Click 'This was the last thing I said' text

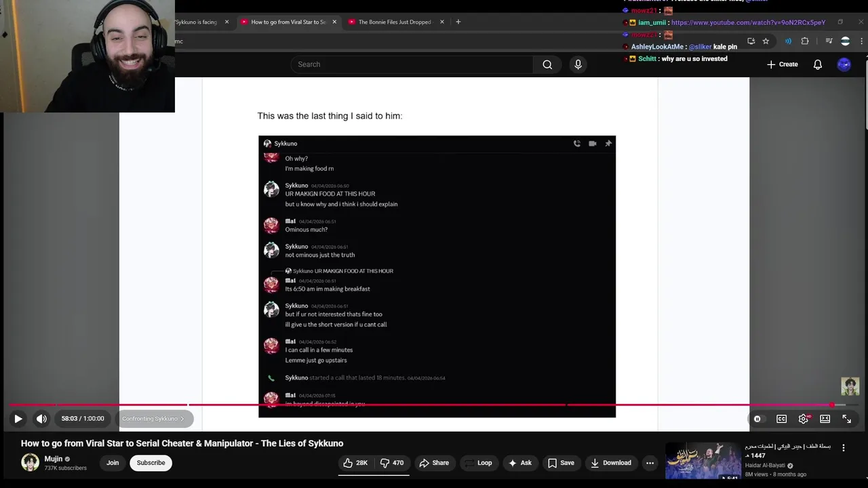pos(330,116)
